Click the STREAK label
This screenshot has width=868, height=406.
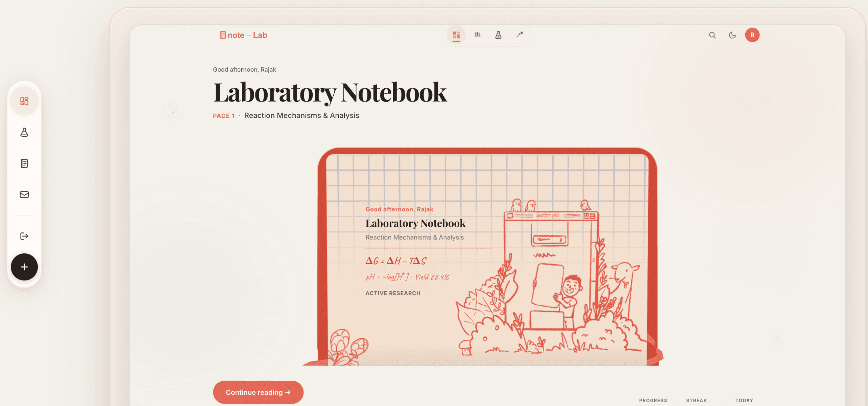[696, 400]
